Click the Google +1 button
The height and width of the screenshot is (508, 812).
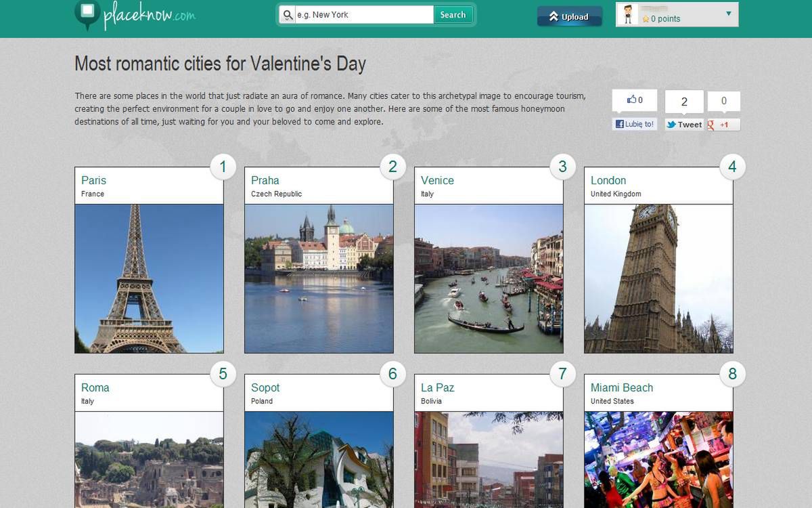click(x=723, y=125)
